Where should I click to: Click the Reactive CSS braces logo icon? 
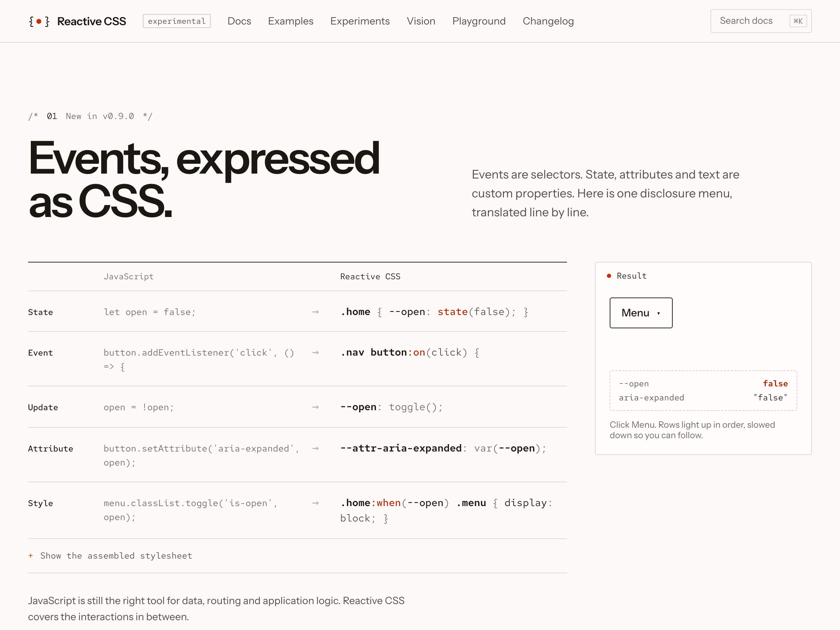pyautogui.click(x=39, y=21)
